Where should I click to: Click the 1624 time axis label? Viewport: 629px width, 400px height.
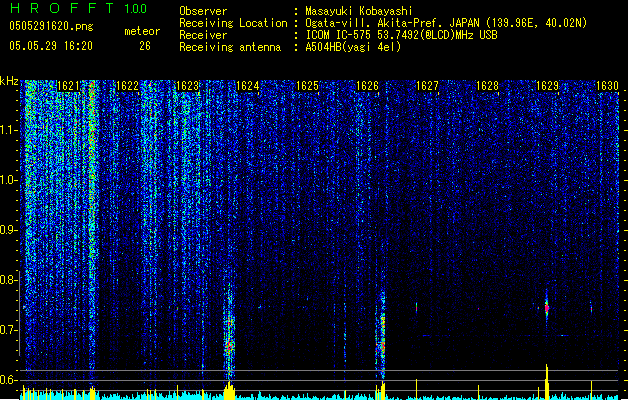(x=248, y=86)
